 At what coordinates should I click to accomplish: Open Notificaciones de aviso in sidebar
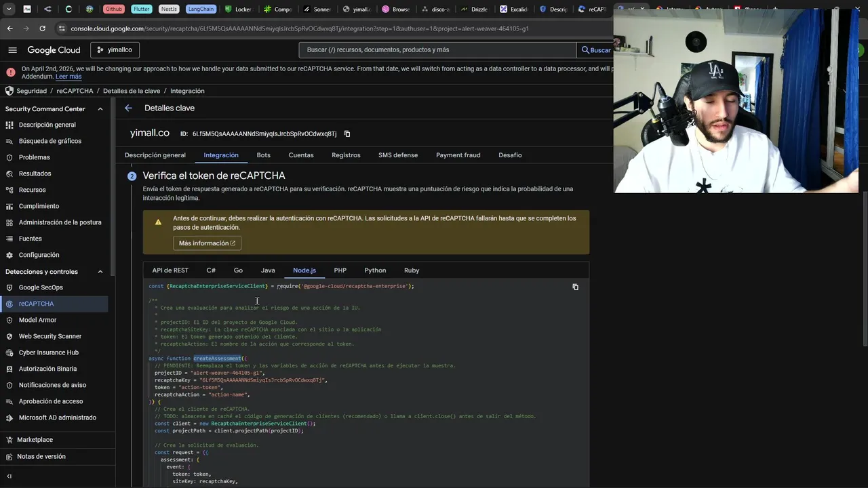pos(54,385)
